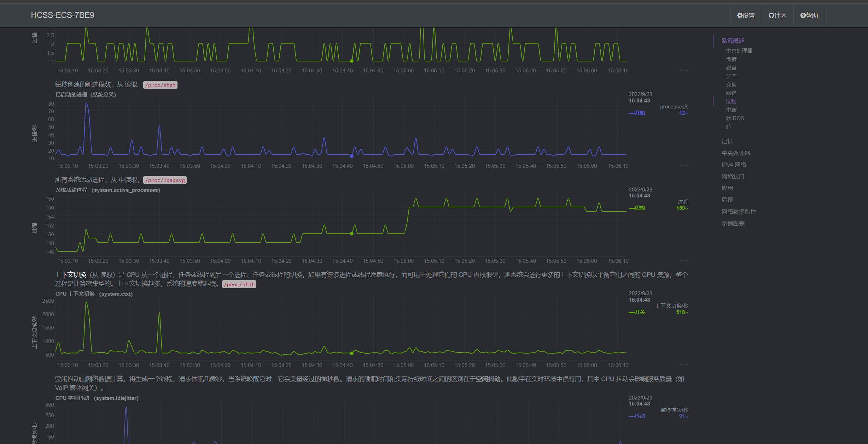Click chart title CPU 上下文切换 (system.ctxt)
This screenshot has height=444, width=868.
coord(94,294)
